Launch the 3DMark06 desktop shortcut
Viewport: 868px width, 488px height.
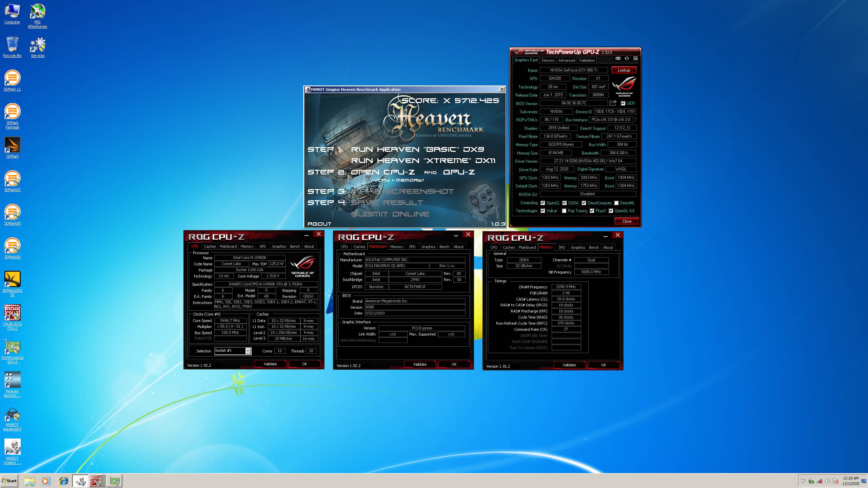point(12,248)
